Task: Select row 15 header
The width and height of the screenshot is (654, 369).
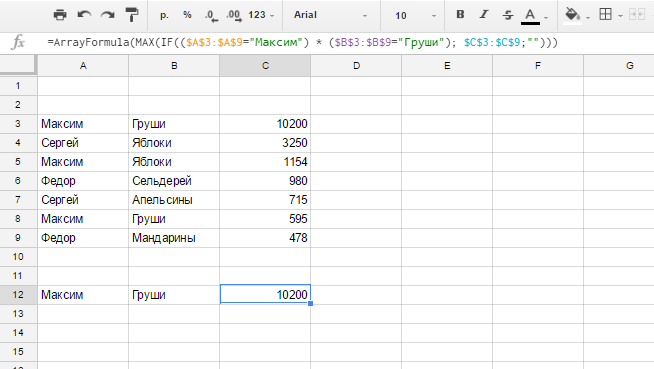Action: click(x=18, y=352)
